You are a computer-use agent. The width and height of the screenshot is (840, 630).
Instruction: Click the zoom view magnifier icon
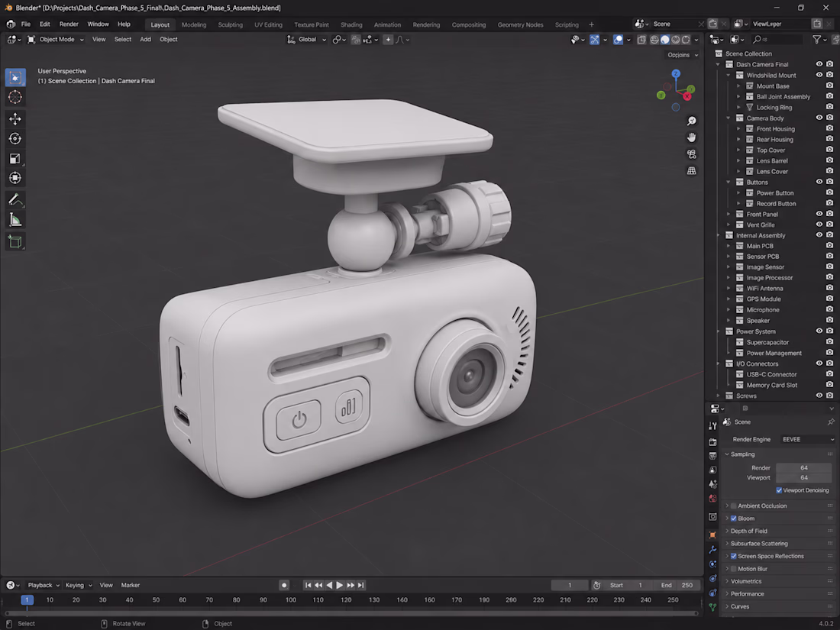point(692,121)
